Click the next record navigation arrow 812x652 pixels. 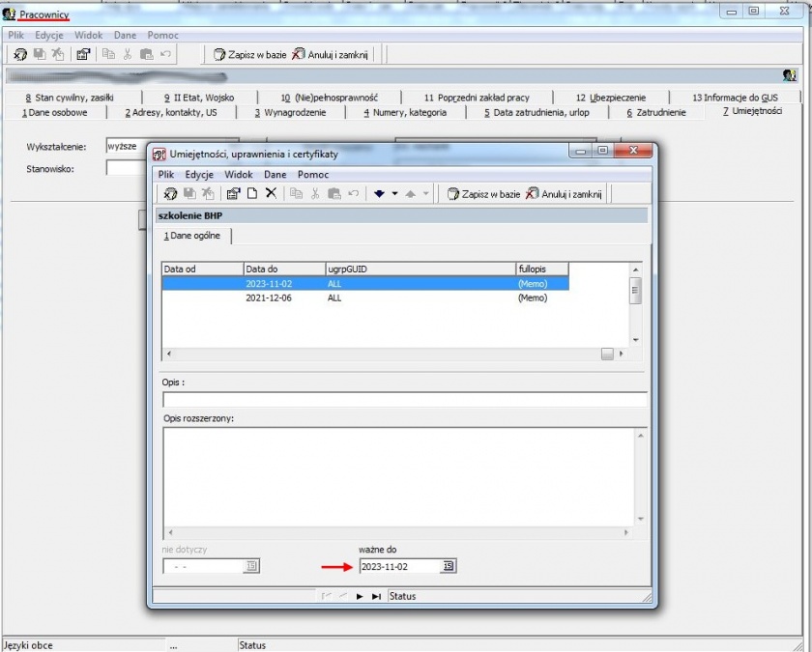(x=360, y=596)
